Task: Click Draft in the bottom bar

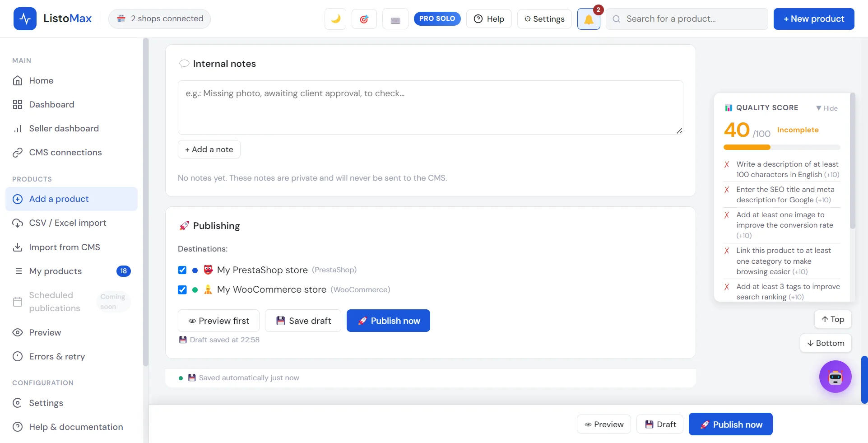Action: coord(660,424)
